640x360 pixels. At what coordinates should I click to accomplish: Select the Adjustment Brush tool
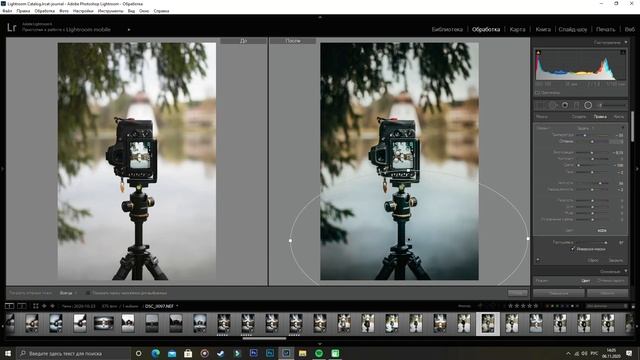(611, 105)
